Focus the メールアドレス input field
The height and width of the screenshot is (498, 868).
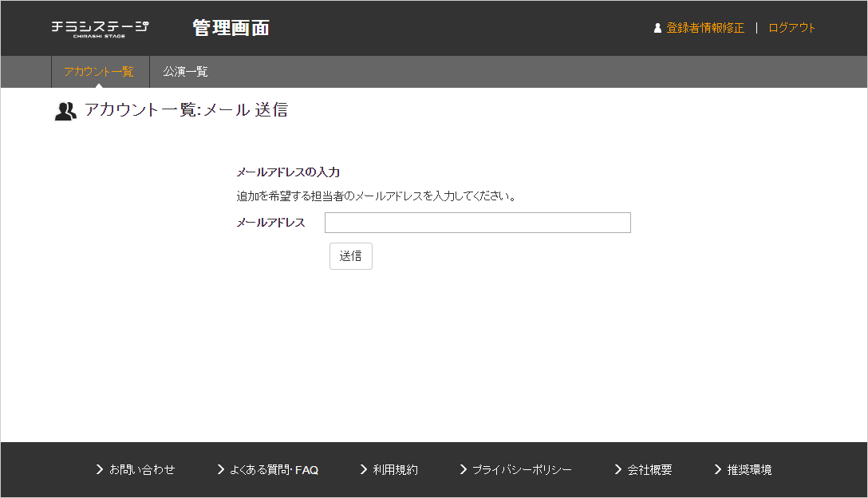[477, 223]
